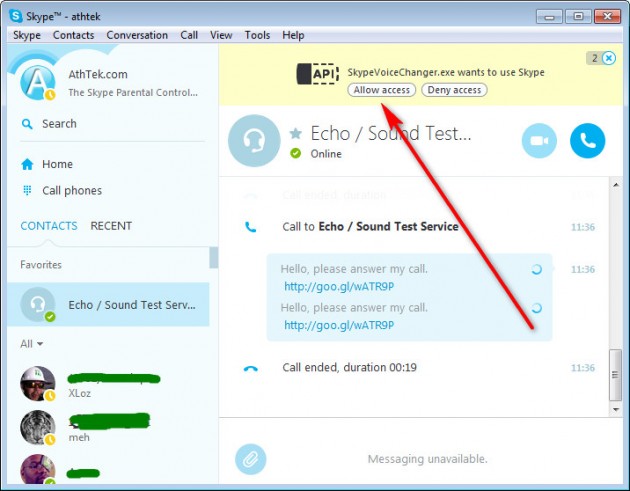This screenshot has width=630, height=491.
Task: Open AthTek.com profile avatar
Action: click(38, 83)
